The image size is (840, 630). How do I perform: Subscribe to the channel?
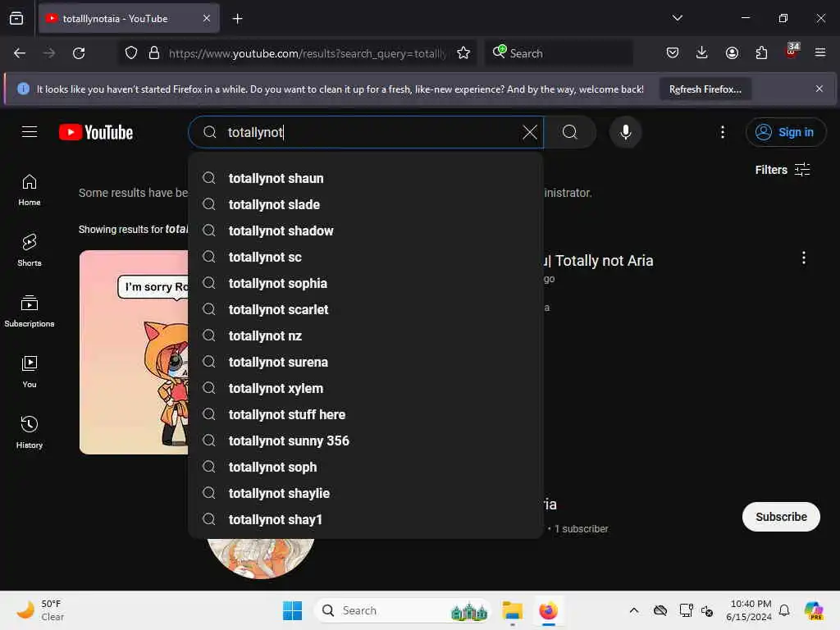coord(781,517)
